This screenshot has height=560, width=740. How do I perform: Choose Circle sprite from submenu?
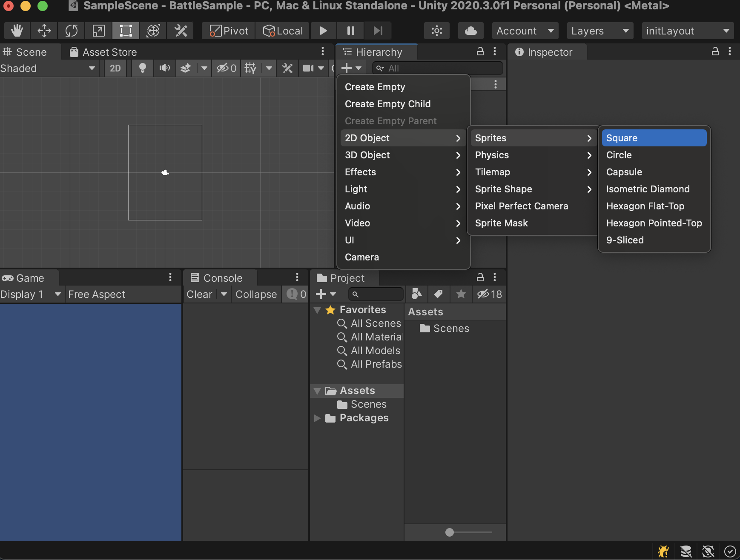coord(654,155)
